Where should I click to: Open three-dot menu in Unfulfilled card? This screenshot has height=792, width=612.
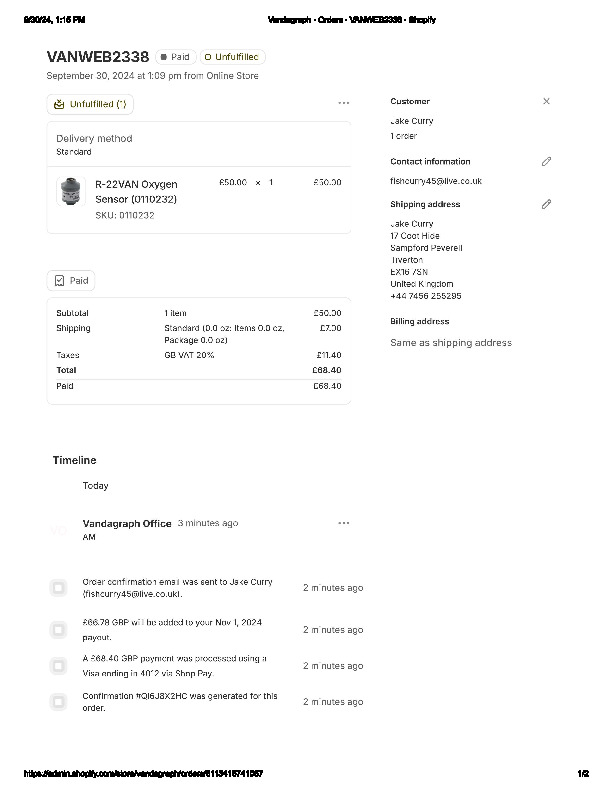click(x=344, y=103)
